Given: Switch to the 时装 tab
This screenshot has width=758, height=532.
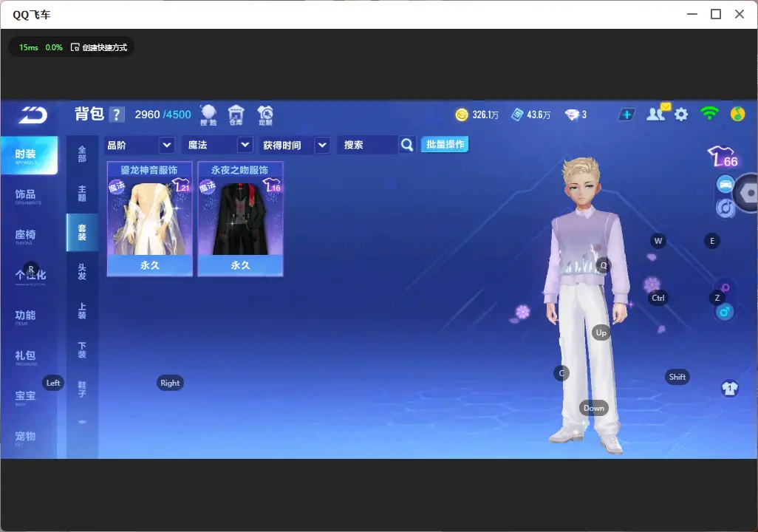Looking at the screenshot, I should click(29, 155).
